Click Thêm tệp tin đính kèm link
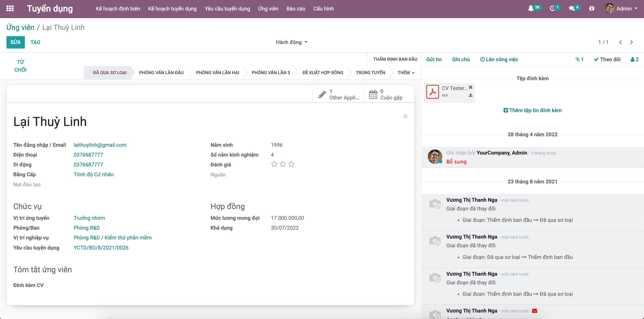The image size is (644, 319). click(x=532, y=110)
